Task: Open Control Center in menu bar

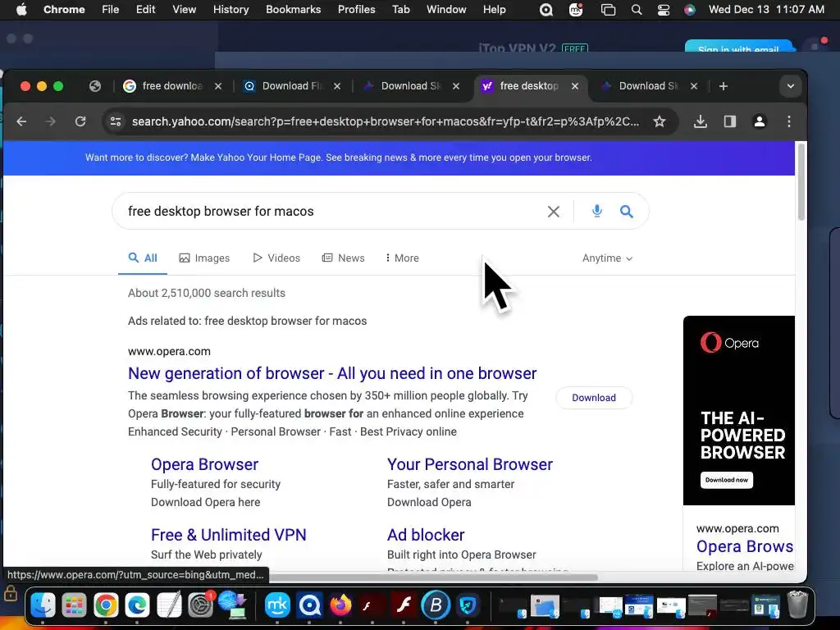Action: (x=663, y=10)
